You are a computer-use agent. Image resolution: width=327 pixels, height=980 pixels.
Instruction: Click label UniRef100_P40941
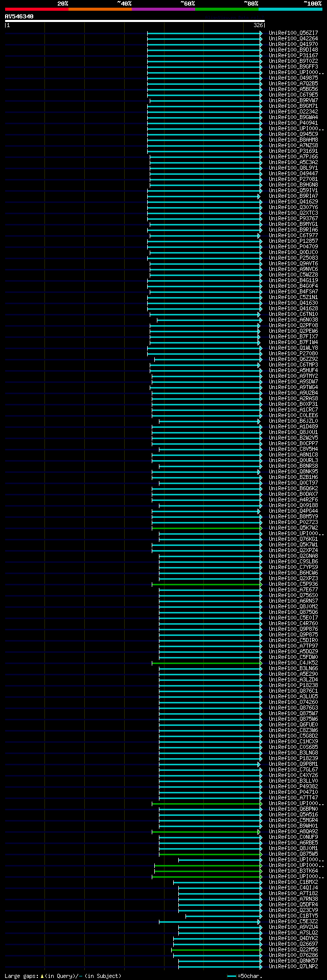293,123
